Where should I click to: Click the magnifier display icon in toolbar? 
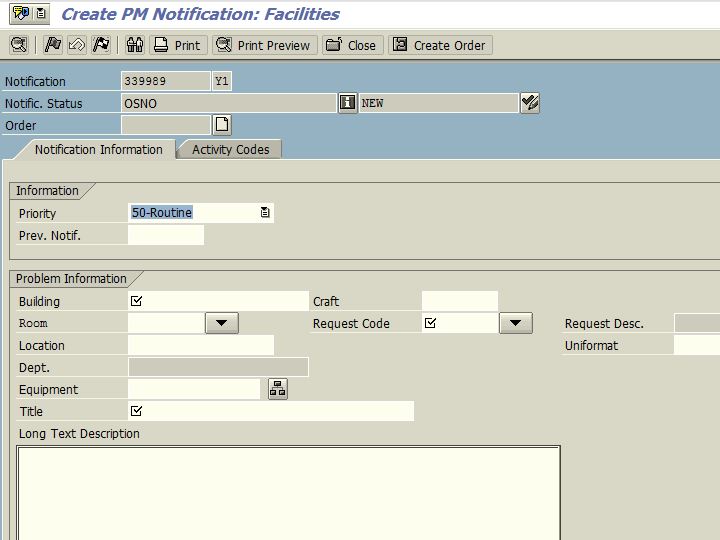(18, 45)
